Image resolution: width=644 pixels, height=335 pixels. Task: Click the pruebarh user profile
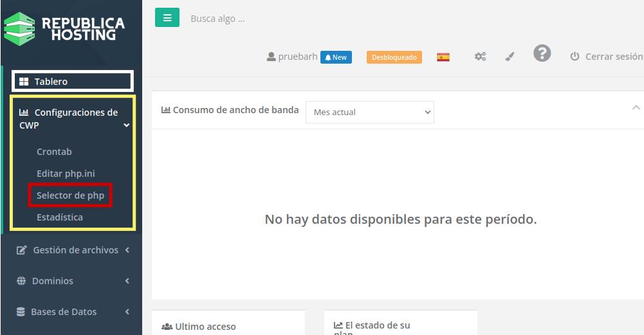292,57
